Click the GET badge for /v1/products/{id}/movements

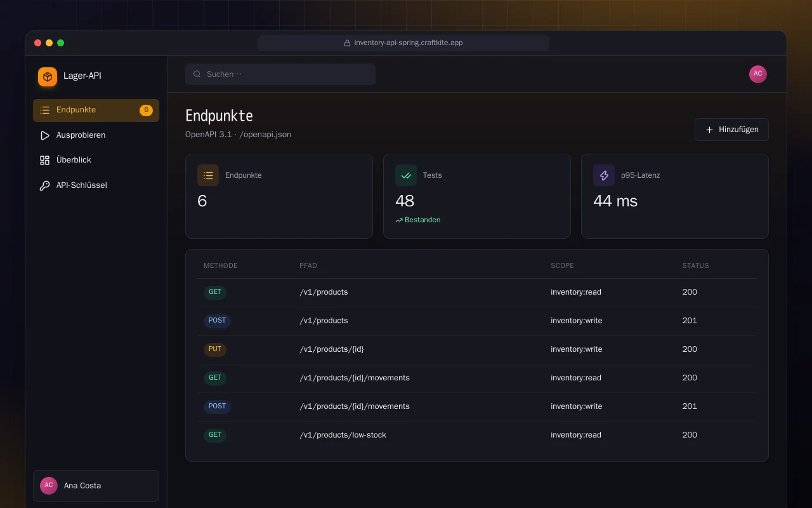(215, 378)
